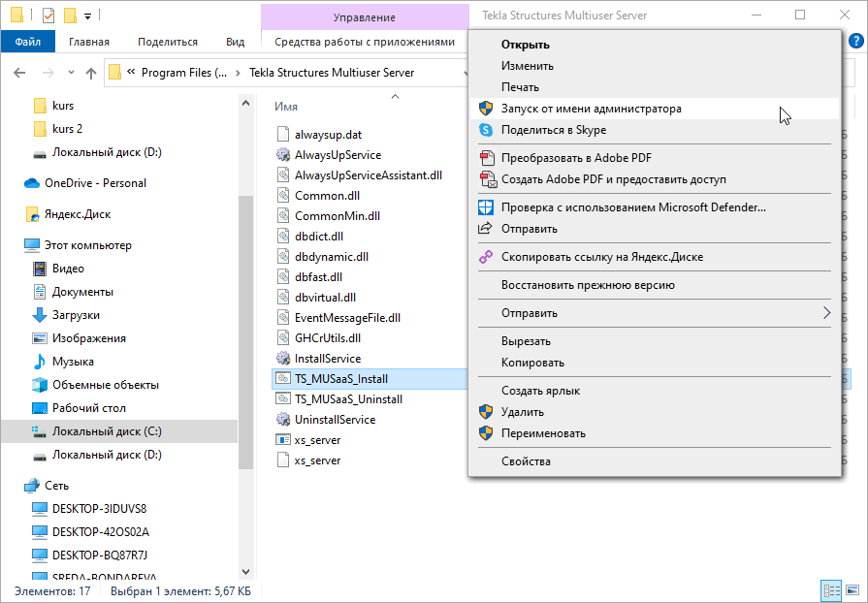Navigate back with the back arrow
This screenshot has height=603, width=868.
(x=19, y=73)
